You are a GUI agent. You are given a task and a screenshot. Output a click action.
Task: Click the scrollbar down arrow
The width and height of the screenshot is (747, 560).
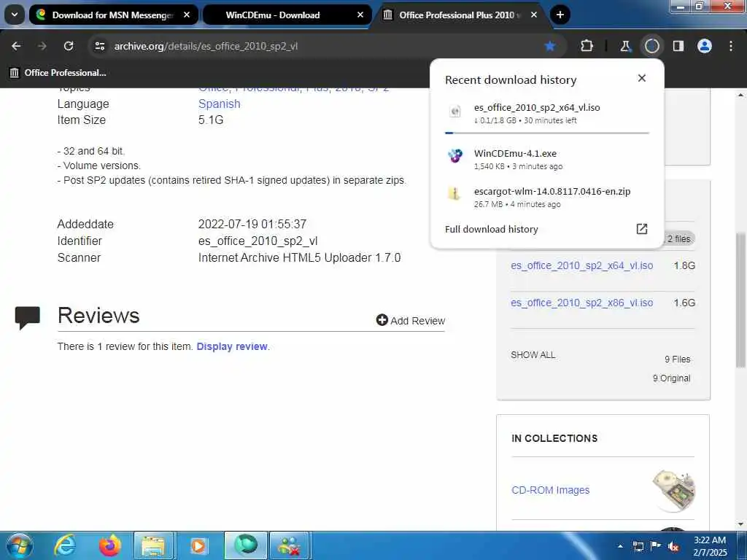coord(740,524)
